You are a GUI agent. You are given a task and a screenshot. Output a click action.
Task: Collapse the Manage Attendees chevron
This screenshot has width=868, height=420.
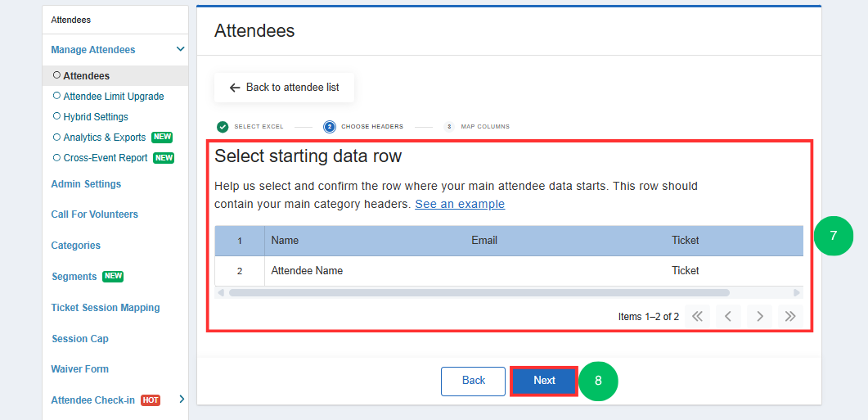(180, 49)
